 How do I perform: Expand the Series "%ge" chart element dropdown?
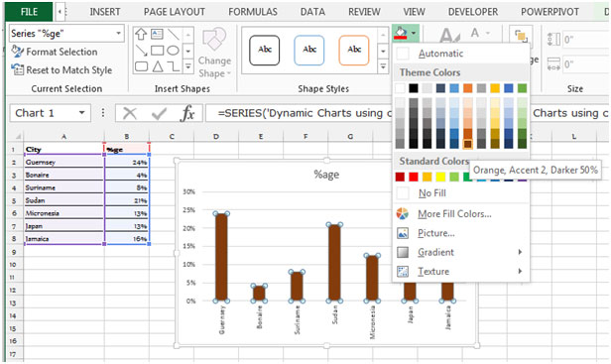[118, 34]
